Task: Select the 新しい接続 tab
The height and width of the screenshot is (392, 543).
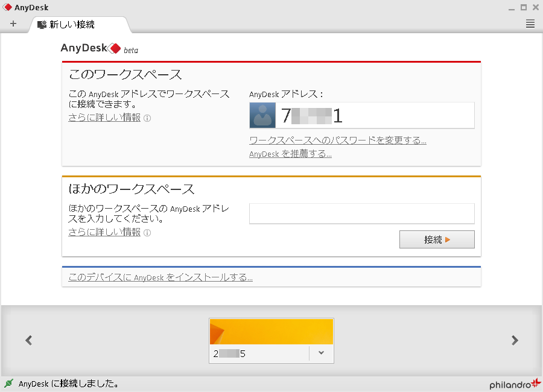Action: [80, 25]
